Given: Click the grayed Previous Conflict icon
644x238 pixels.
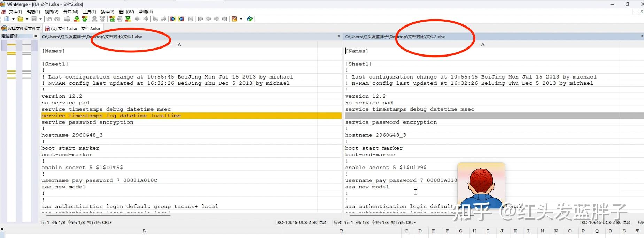Looking at the screenshot, I should pos(102,19).
